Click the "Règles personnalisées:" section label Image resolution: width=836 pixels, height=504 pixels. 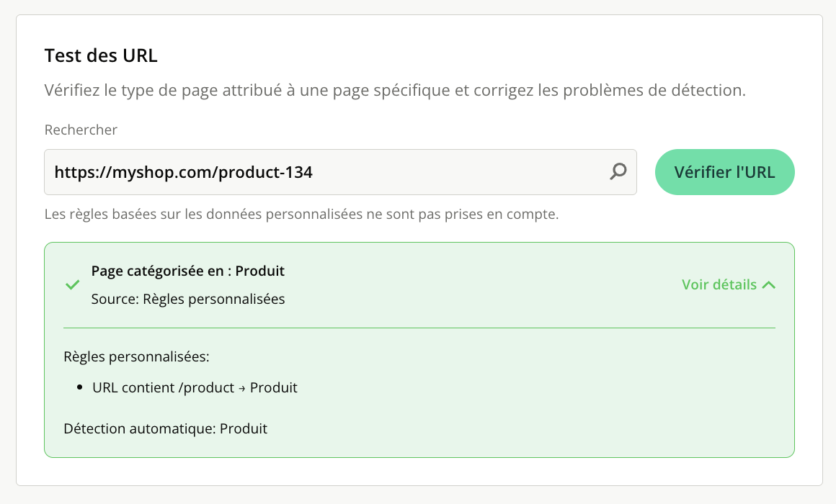136,356
